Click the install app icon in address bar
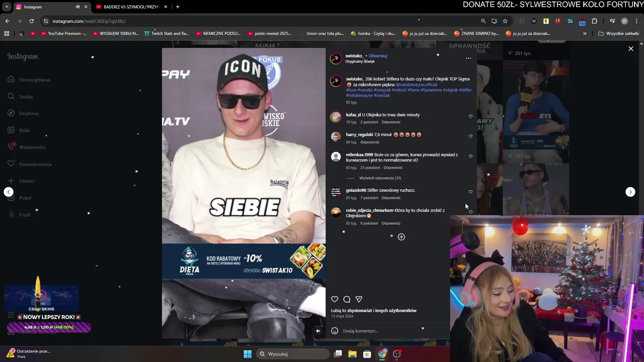Image resolution: width=644 pixels, height=362 pixels. pyautogui.click(x=494, y=21)
